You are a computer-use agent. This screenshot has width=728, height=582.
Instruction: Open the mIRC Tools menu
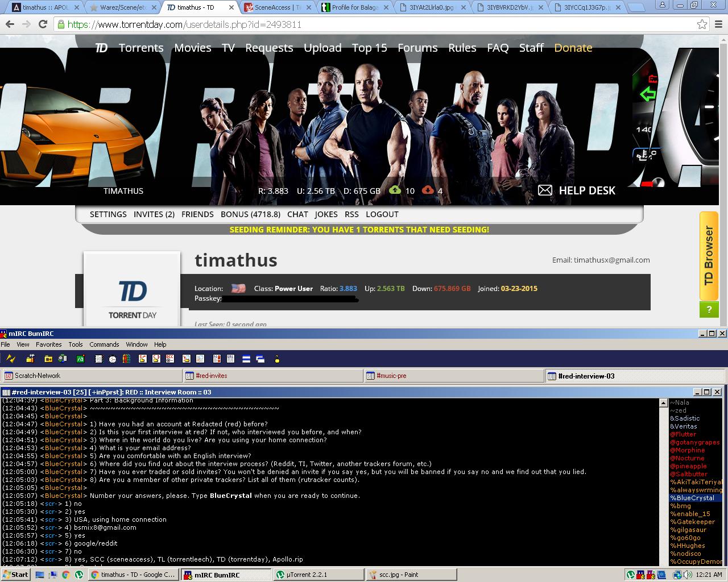pyautogui.click(x=76, y=344)
